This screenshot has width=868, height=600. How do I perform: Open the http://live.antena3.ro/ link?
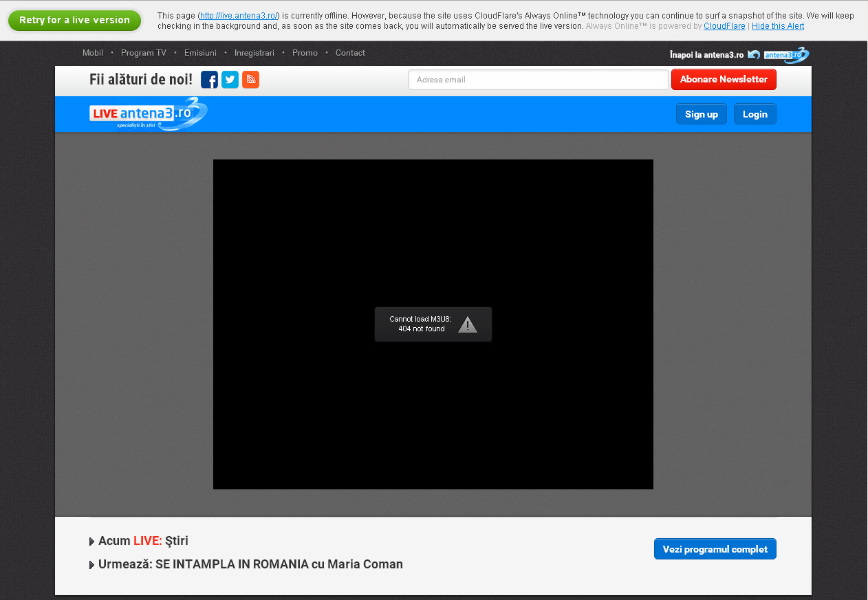point(239,16)
